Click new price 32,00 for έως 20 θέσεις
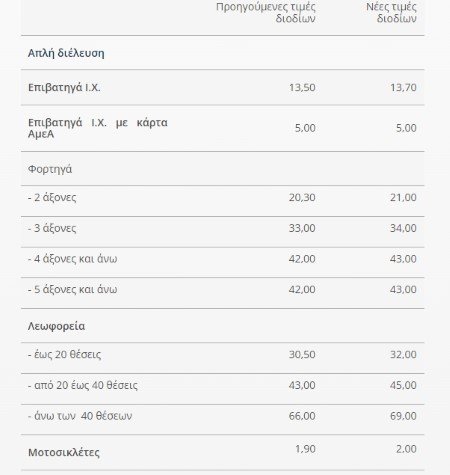 tap(403, 354)
